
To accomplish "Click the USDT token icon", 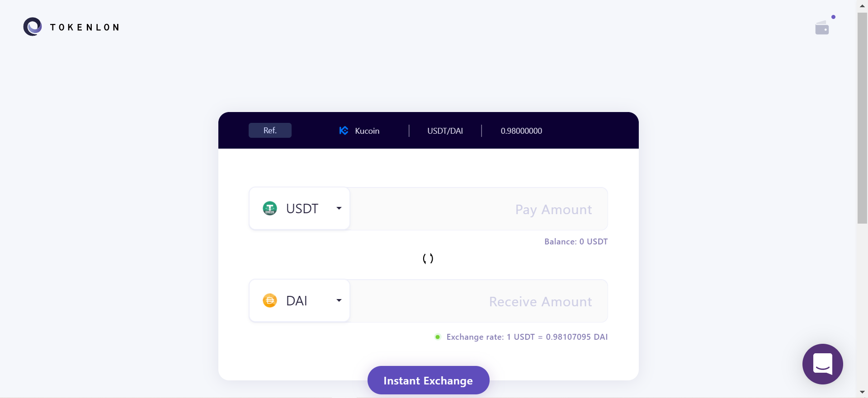I will 270,208.
